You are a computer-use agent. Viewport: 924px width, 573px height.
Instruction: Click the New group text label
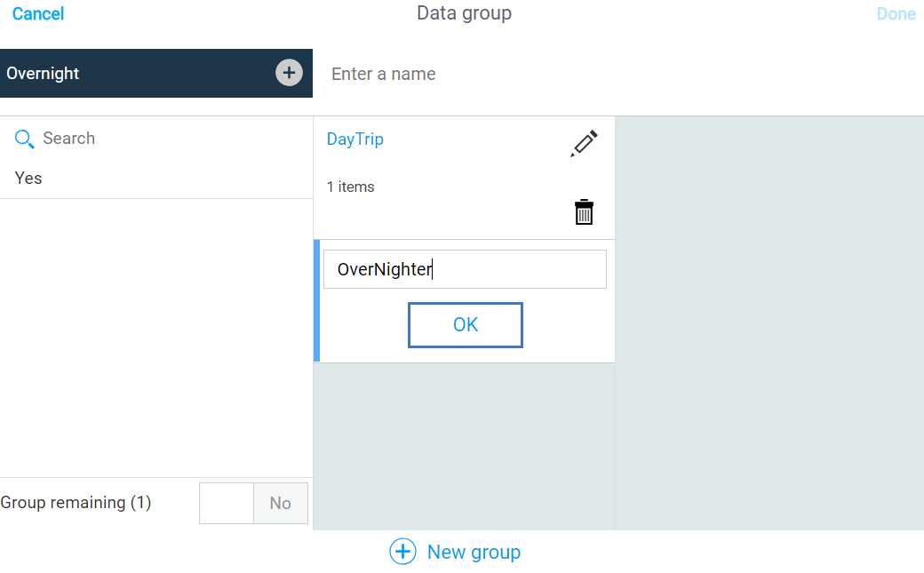474,552
